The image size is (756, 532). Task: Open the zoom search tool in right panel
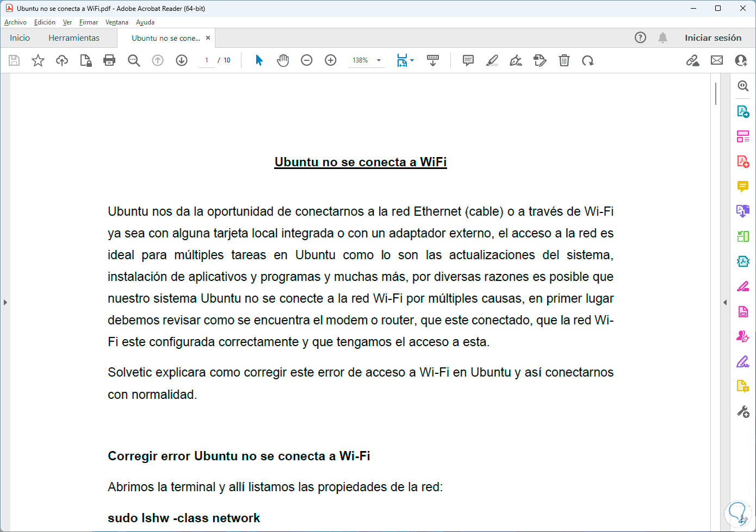[x=743, y=86]
